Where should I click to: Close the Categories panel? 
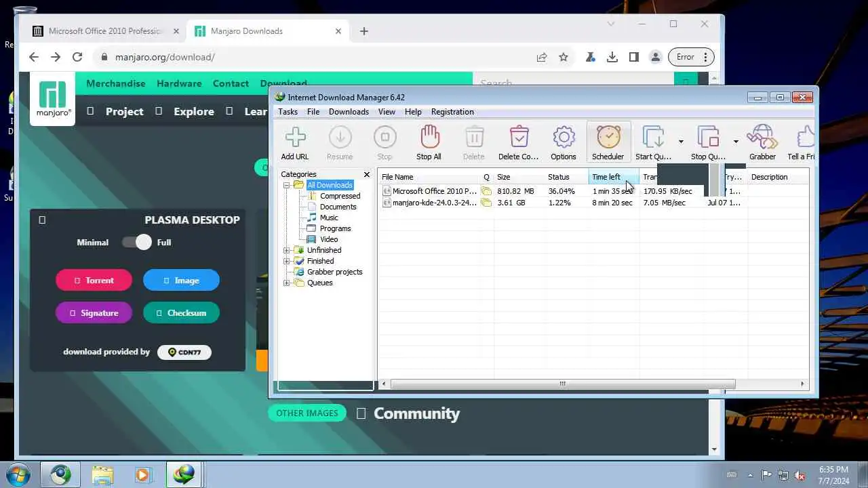click(x=367, y=174)
